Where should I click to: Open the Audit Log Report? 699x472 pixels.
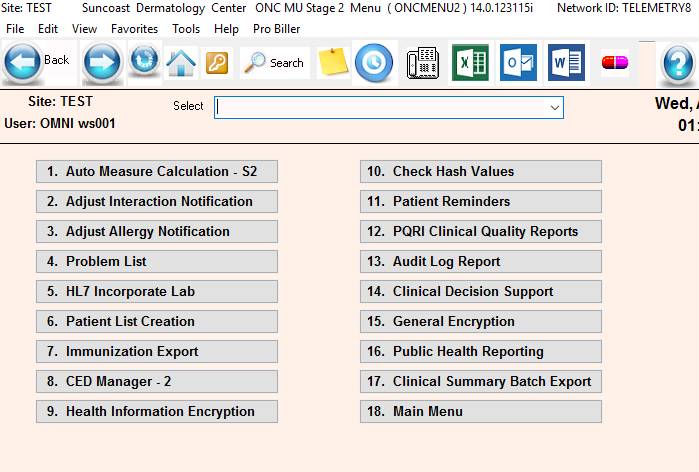pyautogui.click(x=481, y=261)
